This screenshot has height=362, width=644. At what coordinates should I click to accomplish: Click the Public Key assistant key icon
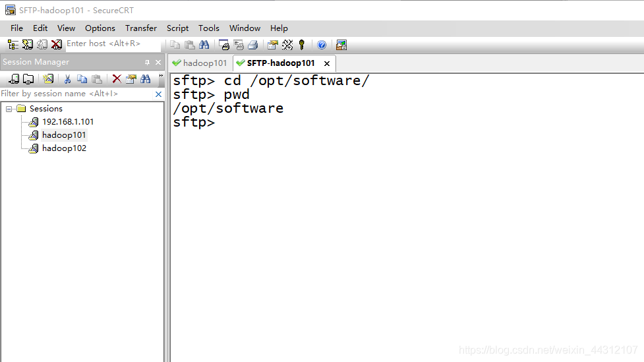point(302,45)
